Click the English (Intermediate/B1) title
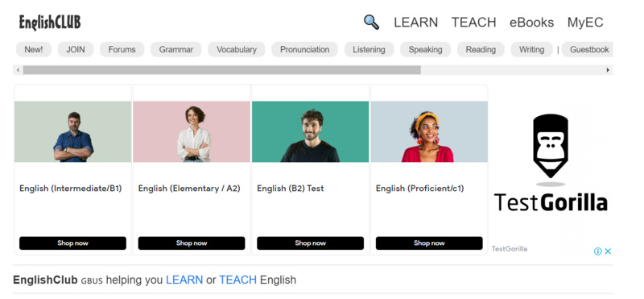644x299 pixels. [x=71, y=189]
